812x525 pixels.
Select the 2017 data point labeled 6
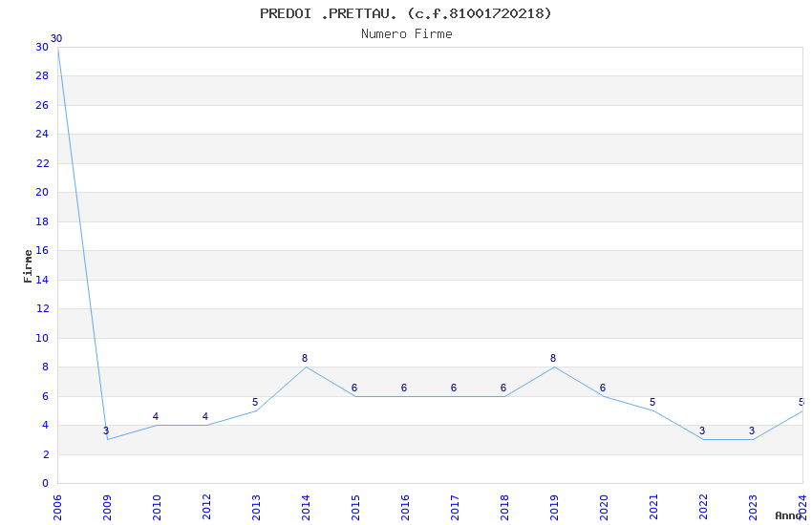(x=455, y=396)
